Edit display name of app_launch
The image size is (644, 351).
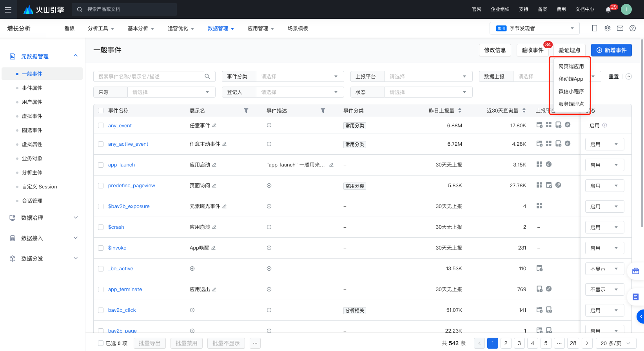point(214,165)
